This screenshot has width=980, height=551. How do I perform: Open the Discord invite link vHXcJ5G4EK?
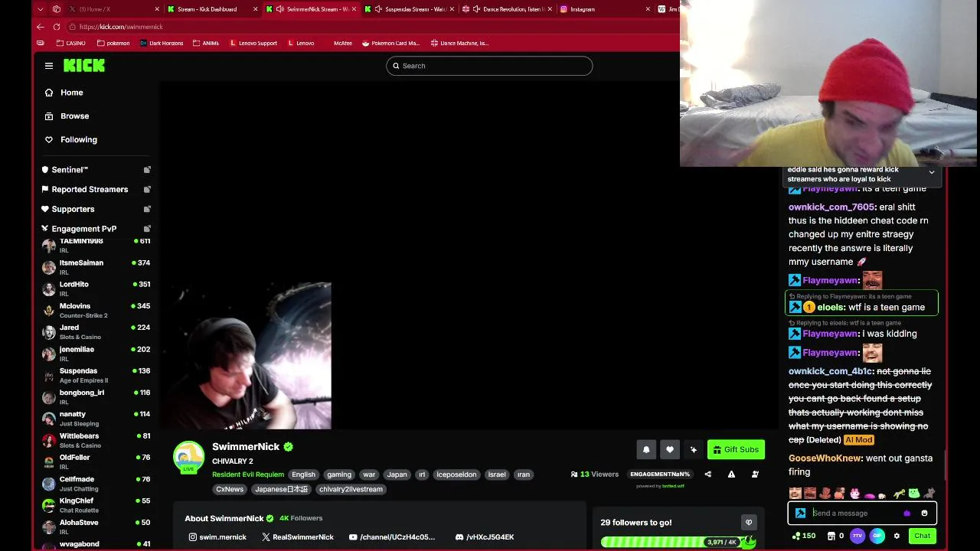tap(484, 537)
